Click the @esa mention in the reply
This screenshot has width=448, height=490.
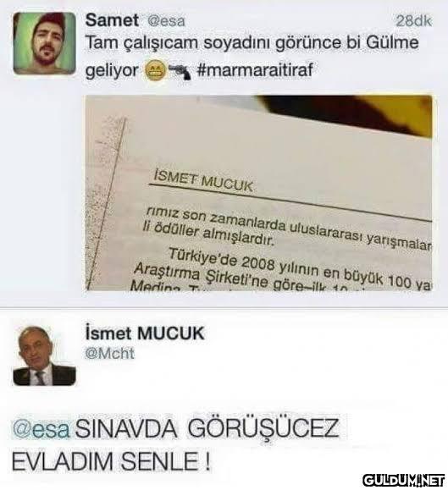pyautogui.click(x=41, y=428)
